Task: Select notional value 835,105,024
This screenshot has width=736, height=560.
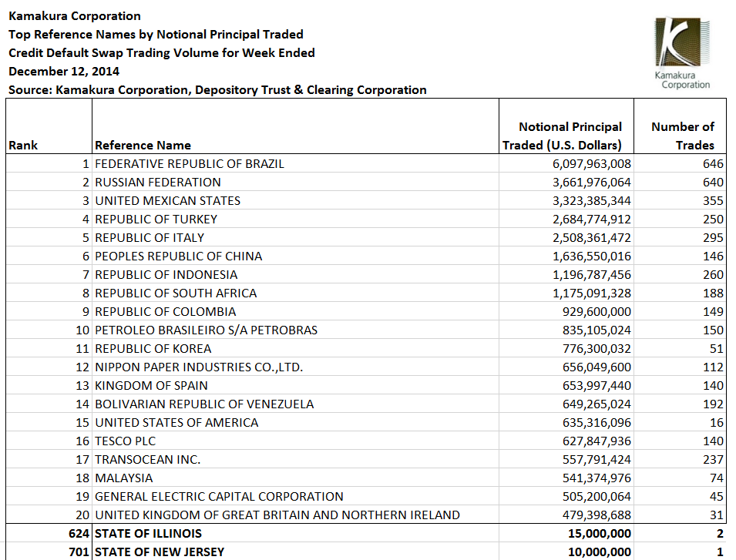Action: pos(597,330)
